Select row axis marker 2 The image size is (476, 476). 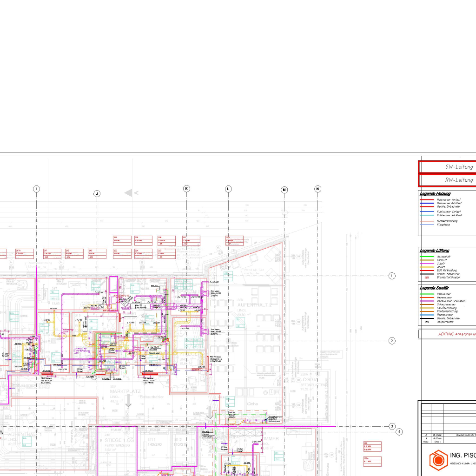[392, 341]
